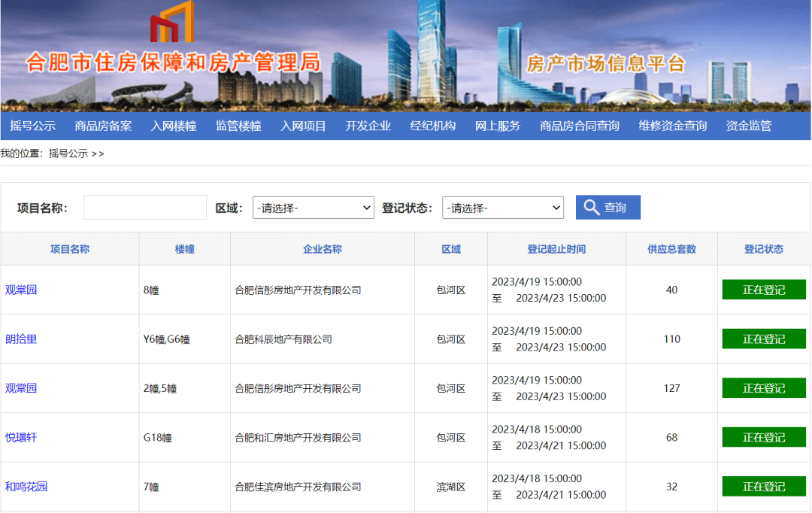Viewport: 812px width, 513px height.
Task: Select 入网项目 in navigation
Action: point(303,126)
